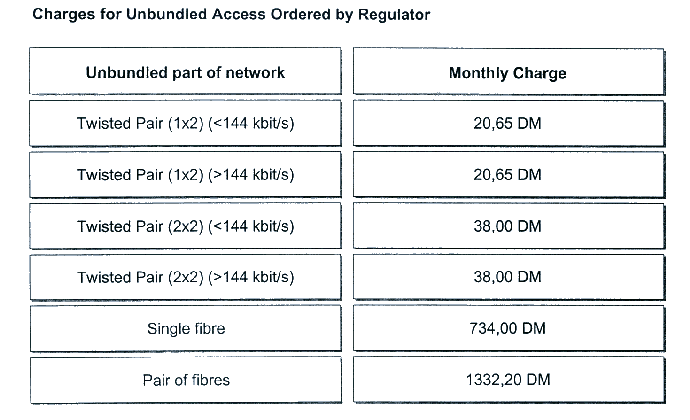The width and height of the screenshot is (690, 420).
Task: Click the Twisted Pair (1x2) (<144 kbit/s) cell
Action: (x=185, y=123)
